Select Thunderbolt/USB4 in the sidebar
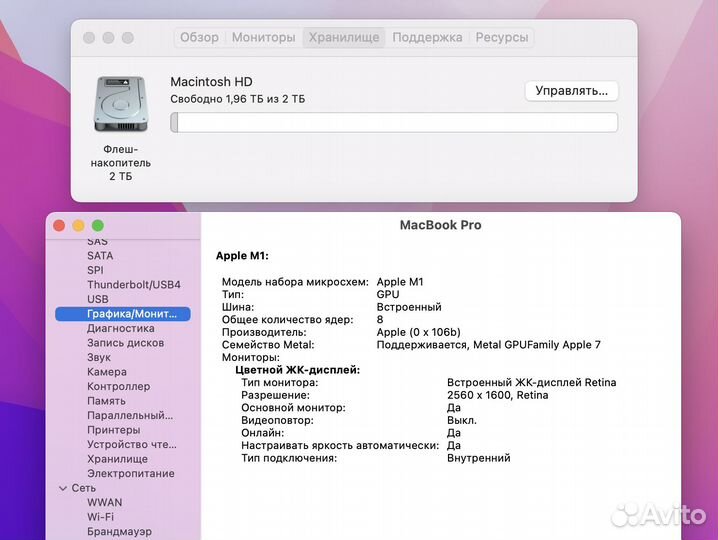718x540 pixels. point(134,285)
